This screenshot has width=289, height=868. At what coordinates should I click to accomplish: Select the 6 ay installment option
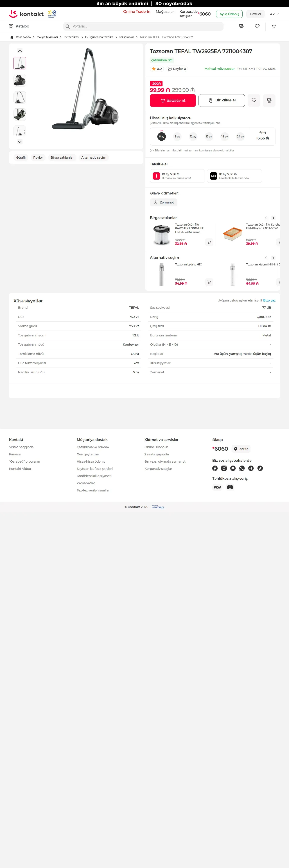pyautogui.click(x=161, y=137)
